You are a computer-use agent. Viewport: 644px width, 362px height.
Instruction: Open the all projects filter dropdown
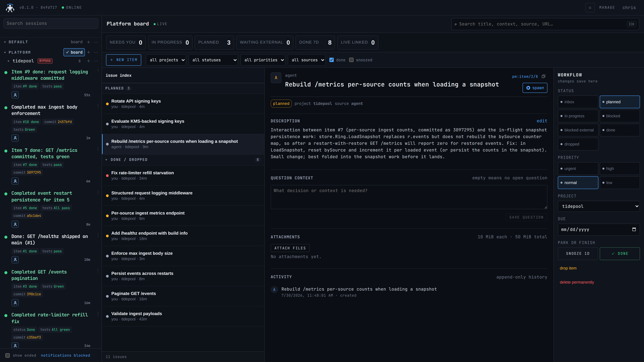166,60
